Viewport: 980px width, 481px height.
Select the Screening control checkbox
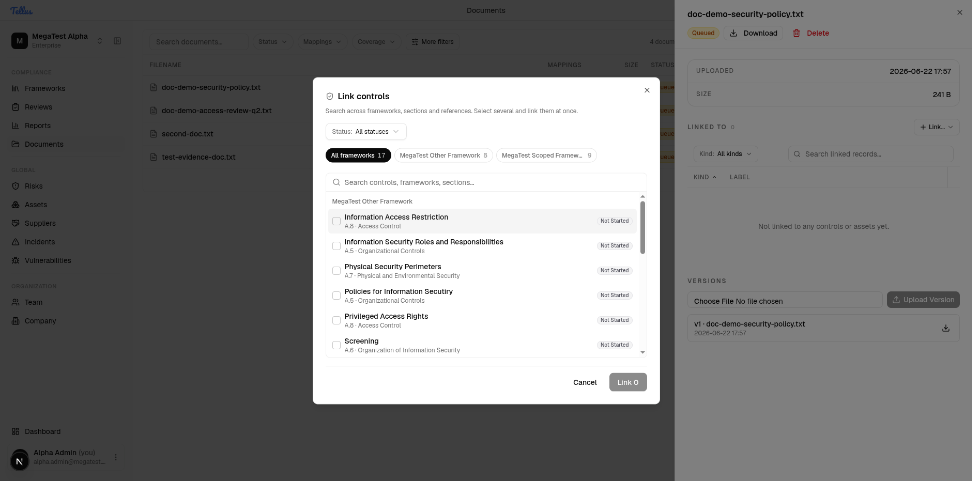tap(336, 345)
